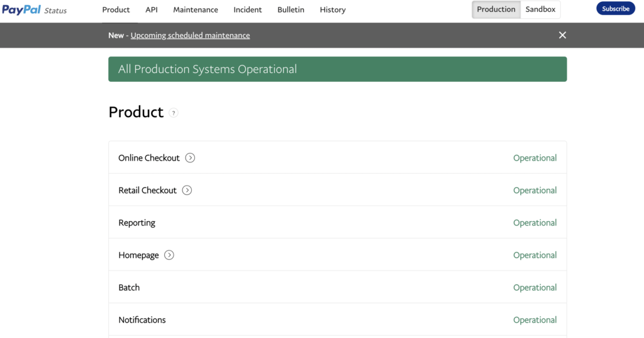Switch to Production environment

coord(496,9)
